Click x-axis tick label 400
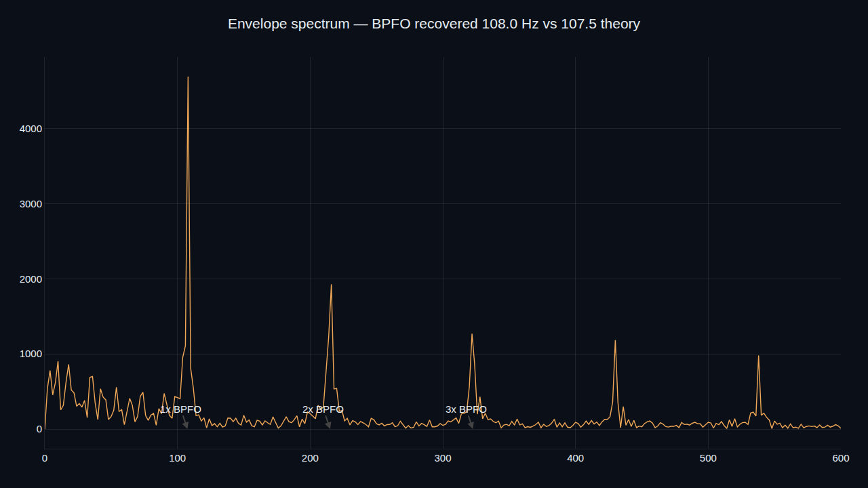This screenshot has width=868, height=488. pos(575,459)
